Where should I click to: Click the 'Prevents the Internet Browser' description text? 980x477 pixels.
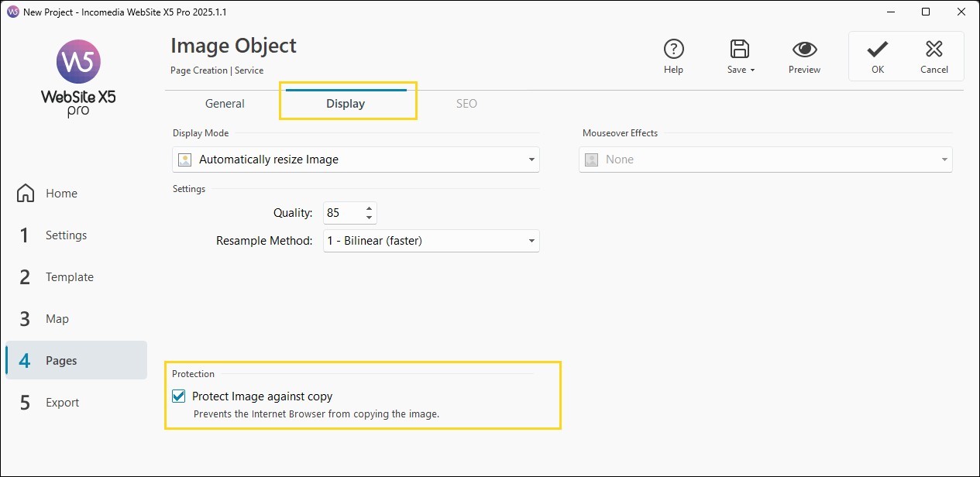[316, 414]
